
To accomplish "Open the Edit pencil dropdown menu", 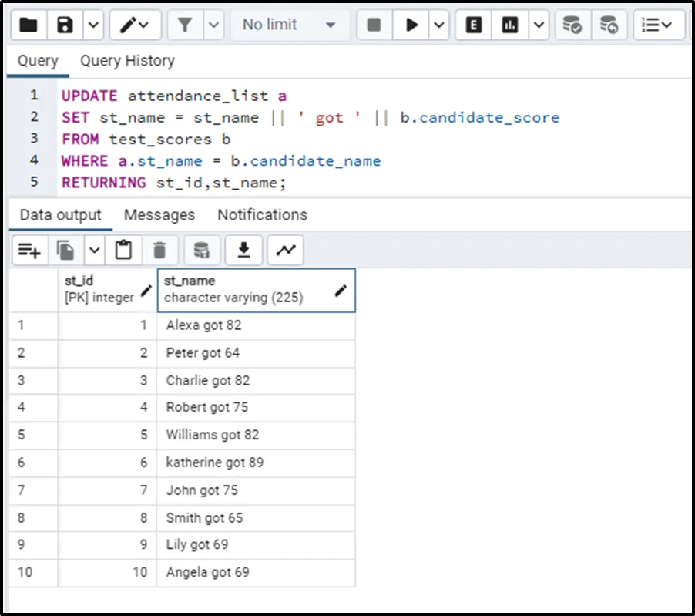I will click(135, 25).
